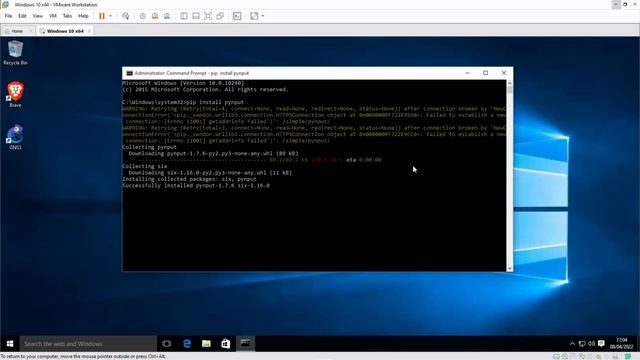Close the Windows 10 x64 tab

pyautogui.click(x=89, y=31)
